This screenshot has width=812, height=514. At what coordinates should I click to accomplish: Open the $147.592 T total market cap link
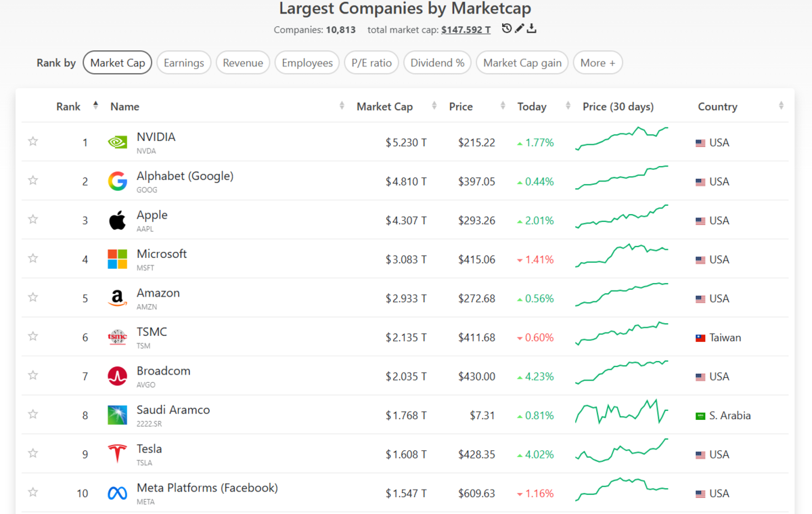[x=466, y=30]
